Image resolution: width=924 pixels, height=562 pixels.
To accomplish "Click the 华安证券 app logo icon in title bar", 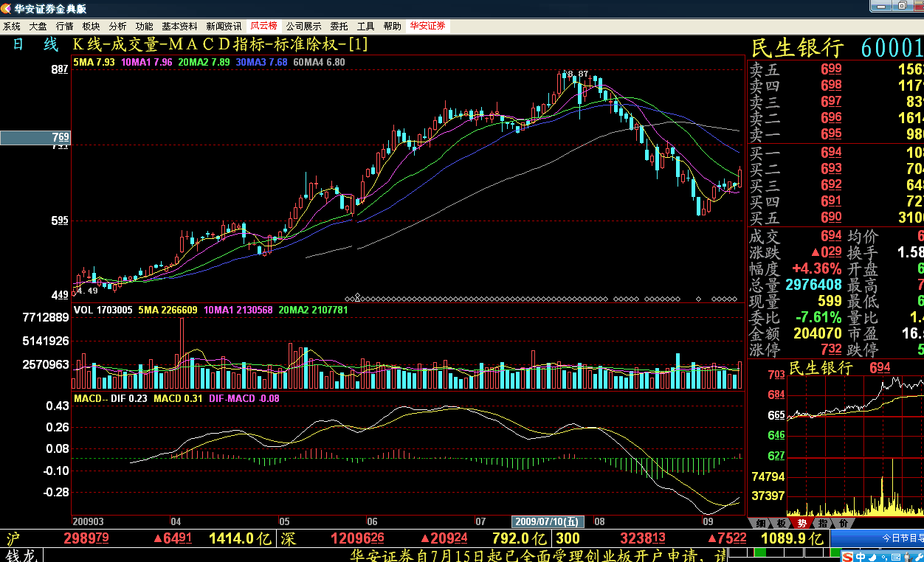I will [x=7, y=8].
